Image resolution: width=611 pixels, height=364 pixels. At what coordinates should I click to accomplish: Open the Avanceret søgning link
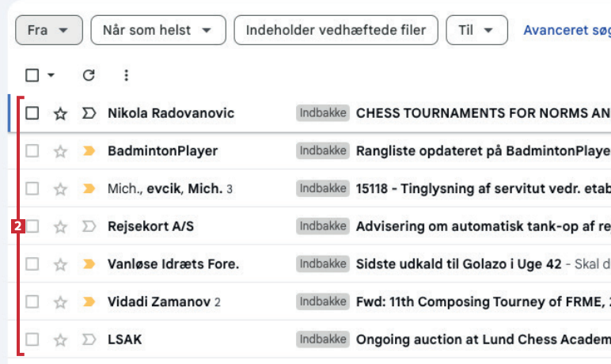pyautogui.click(x=566, y=30)
